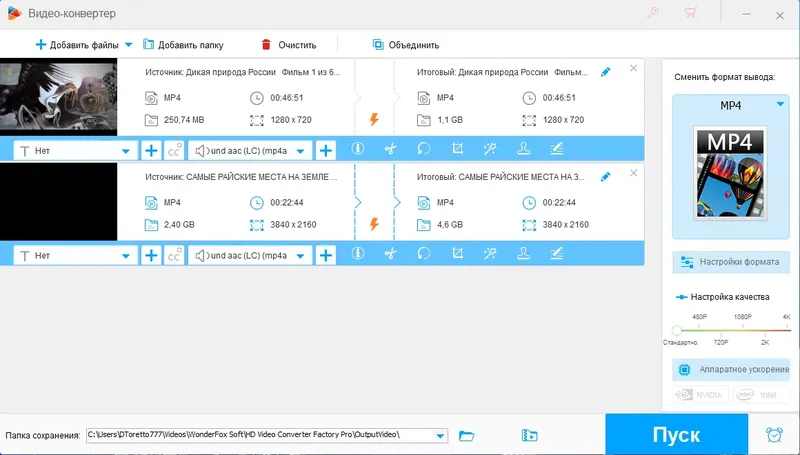Click lightning acceleration icon for САМЫЕ РАЙСКИЕ МЕСТА

pos(374,224)
